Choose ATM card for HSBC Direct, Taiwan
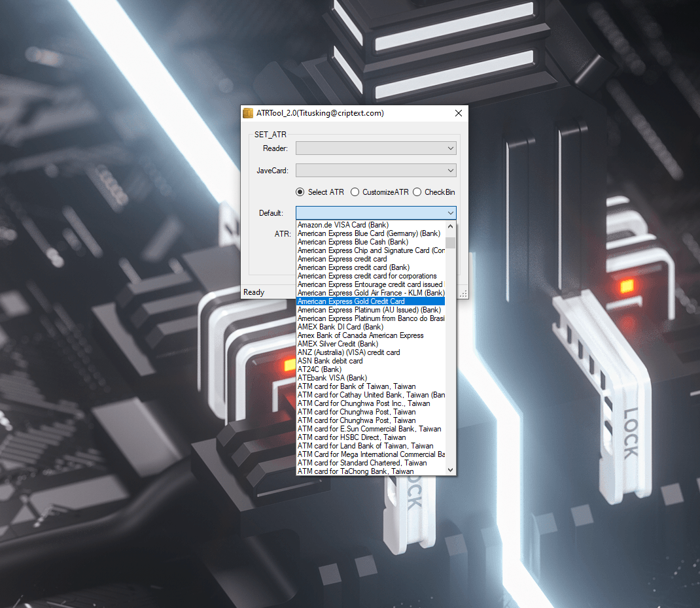The width and height of the screenshot is (700, 608). 351,437
